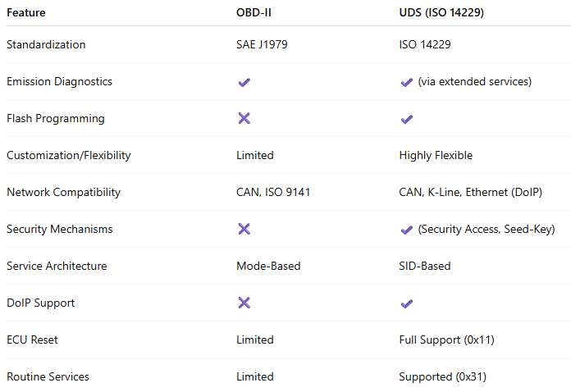
Task: Click the CAN, K-Line, Ethernet (DoIP) cell
Action: (x=470, y=193)
